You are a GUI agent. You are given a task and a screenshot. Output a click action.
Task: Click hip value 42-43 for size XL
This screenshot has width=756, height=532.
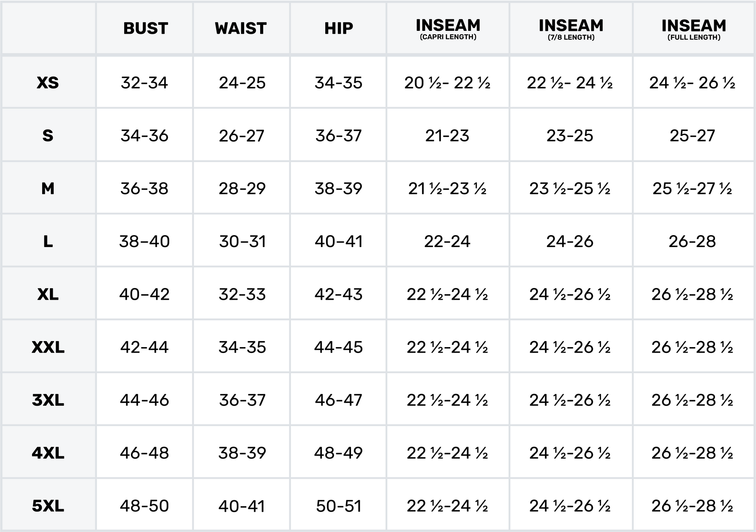point(338,294)
